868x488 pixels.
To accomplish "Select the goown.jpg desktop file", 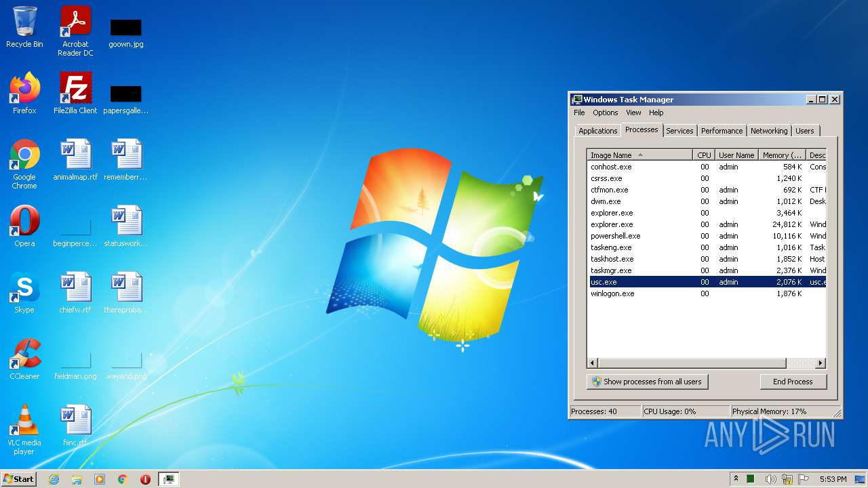I will tap(126, 33).
